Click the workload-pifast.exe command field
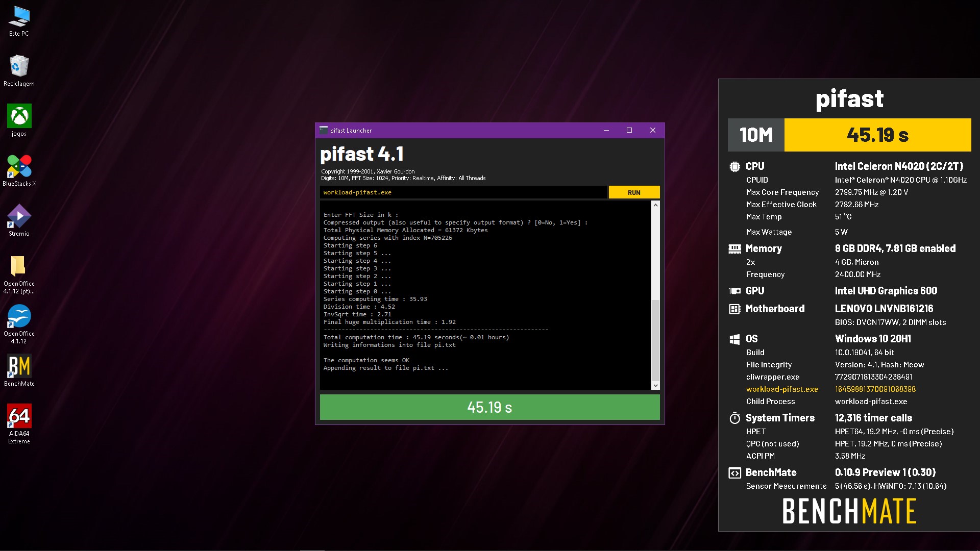 tap(463, 192)
